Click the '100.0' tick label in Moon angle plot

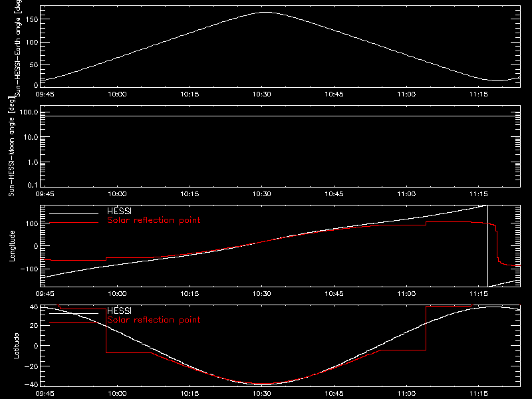[x=29, y=112]
